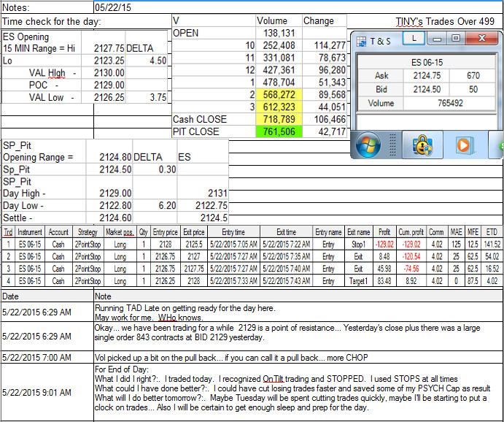
Task: Select the Stop1 exit name cell
Action: pos(358,245)
